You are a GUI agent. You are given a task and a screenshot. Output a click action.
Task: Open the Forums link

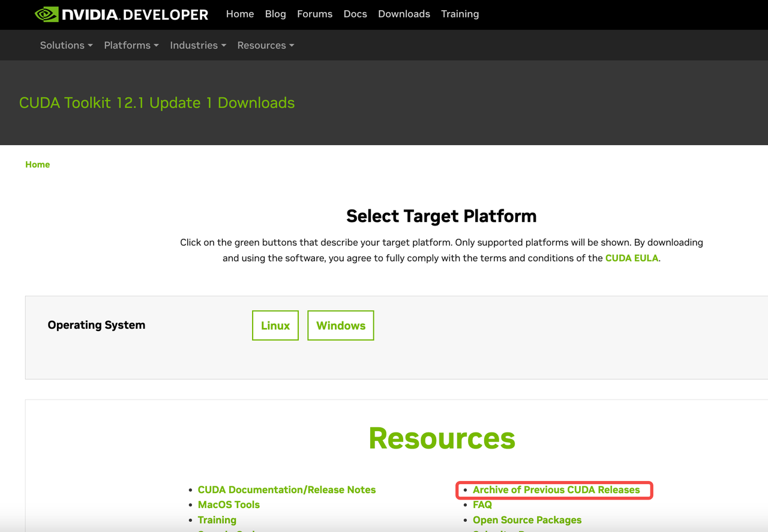click(x=314, y=14)
